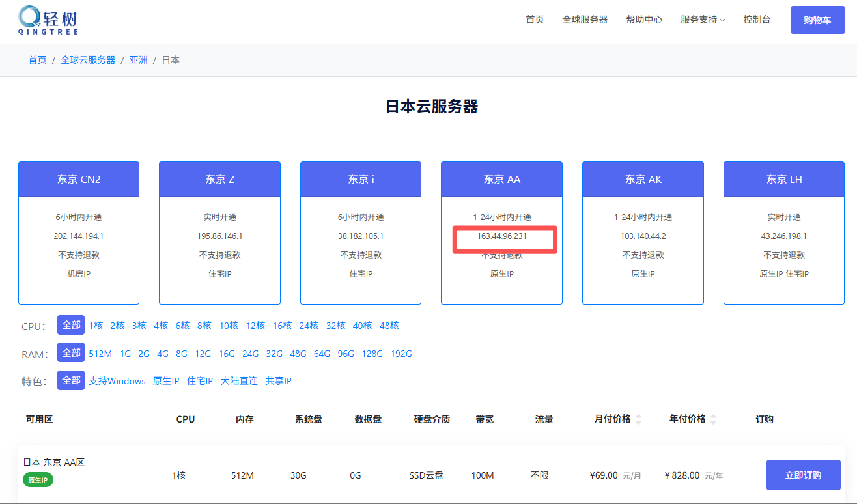Click the QingTree logo

point(48,20)
